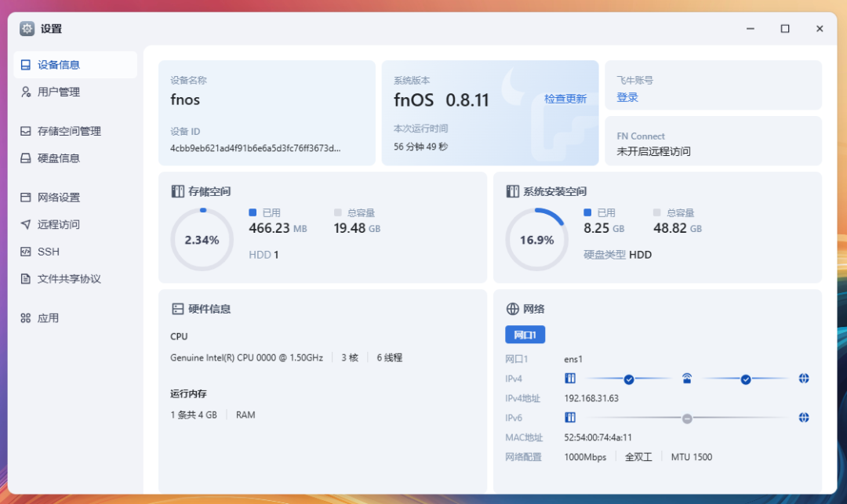Click the device name fnos
Screen dimensions: 847x504
pyautogui.click(x=185, y=100)
